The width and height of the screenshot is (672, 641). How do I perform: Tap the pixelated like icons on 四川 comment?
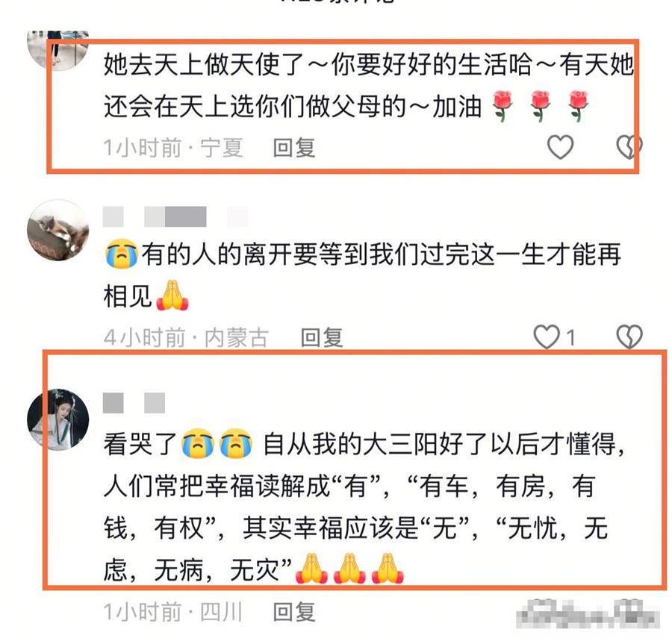click(588, 613)
